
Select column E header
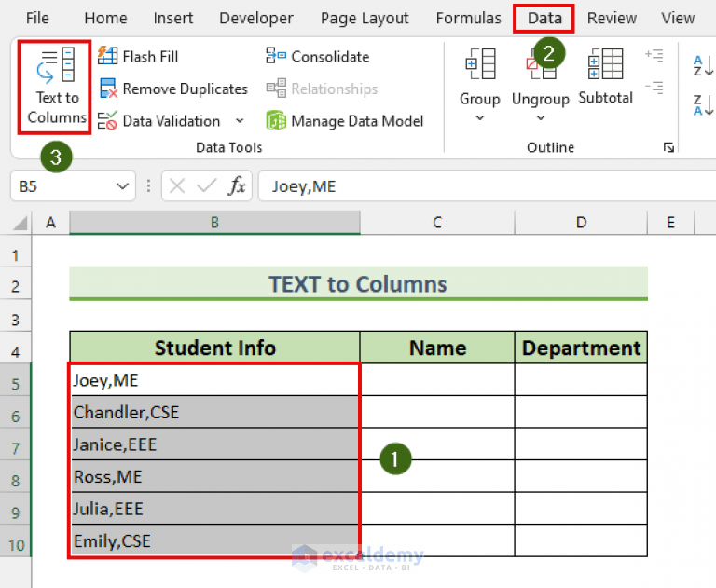pyautogui.click(x=670, y=223)
